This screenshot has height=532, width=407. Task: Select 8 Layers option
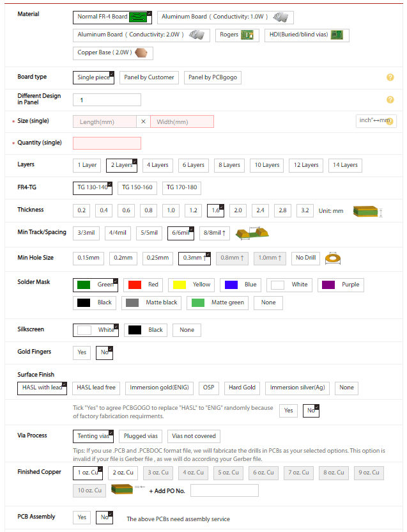coord(229,165)
